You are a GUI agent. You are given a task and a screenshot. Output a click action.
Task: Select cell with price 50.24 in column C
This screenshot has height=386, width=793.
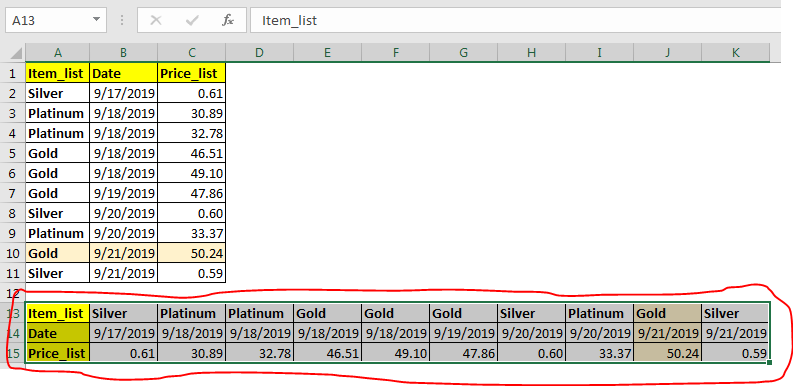click(192, 253)
